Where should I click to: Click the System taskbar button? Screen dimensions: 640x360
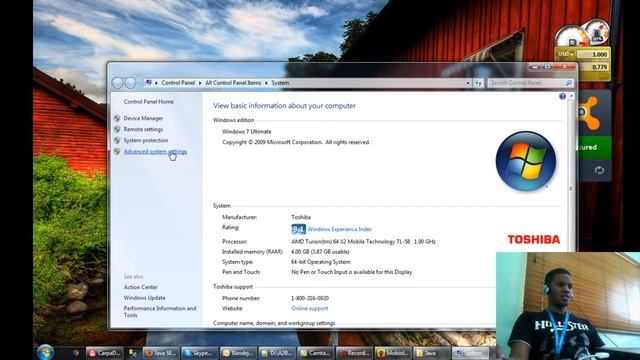(x=471, y=353)
